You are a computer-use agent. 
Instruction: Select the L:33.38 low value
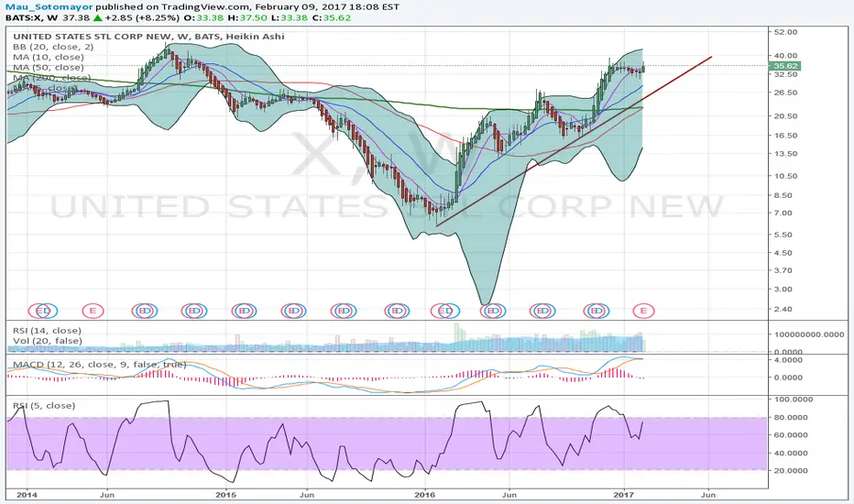pos(288,18)
